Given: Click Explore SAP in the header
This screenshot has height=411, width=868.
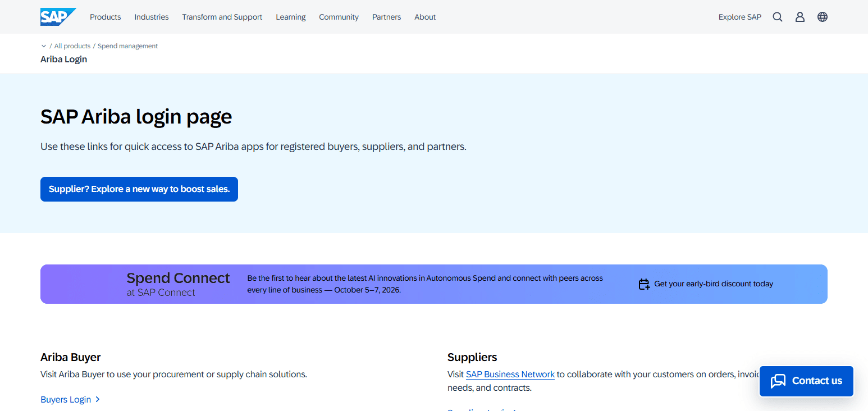Looking at the screenshot, I should pos(740,17).
